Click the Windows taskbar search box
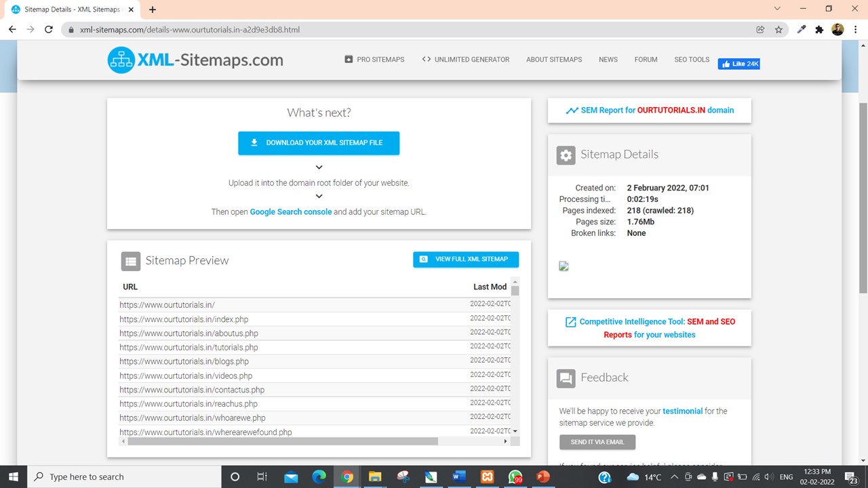Screen dimensions: 868x488 (123, 476)
